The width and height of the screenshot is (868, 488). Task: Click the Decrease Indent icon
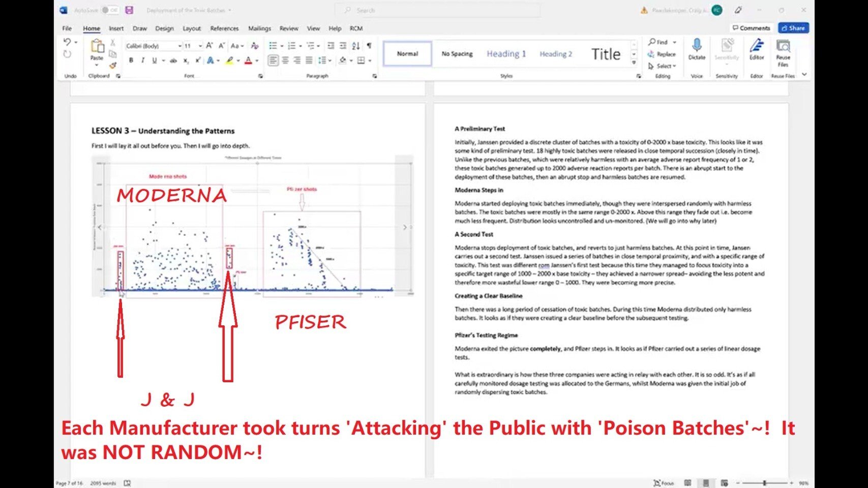point(331,46)
